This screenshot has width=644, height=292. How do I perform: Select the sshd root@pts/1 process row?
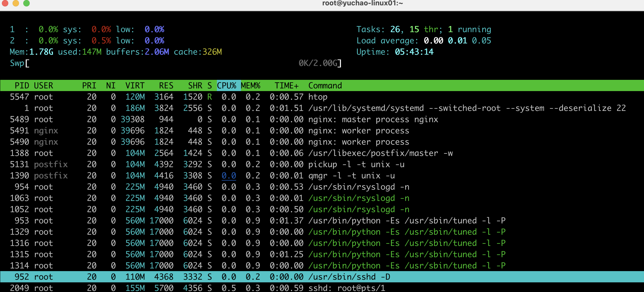coord(347,288)
